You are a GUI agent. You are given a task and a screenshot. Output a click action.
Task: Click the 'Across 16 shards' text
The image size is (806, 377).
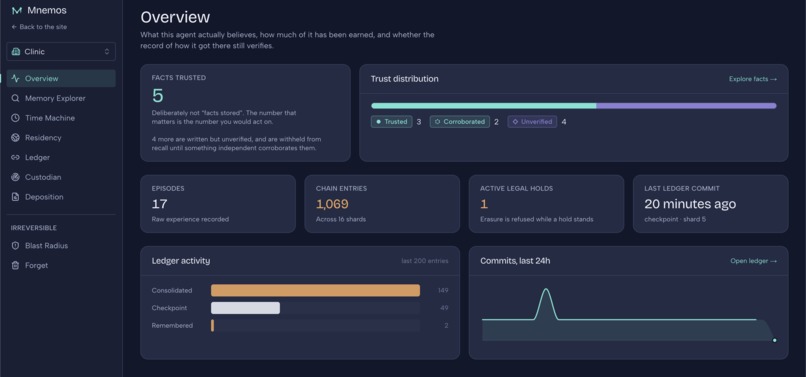click(x=340, y=220)
